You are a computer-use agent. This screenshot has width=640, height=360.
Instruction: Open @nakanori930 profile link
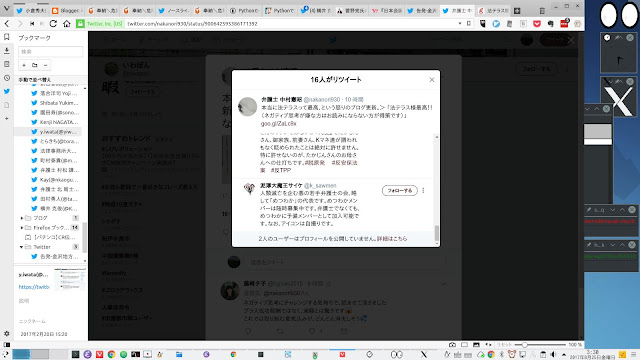tap(322, 100)
